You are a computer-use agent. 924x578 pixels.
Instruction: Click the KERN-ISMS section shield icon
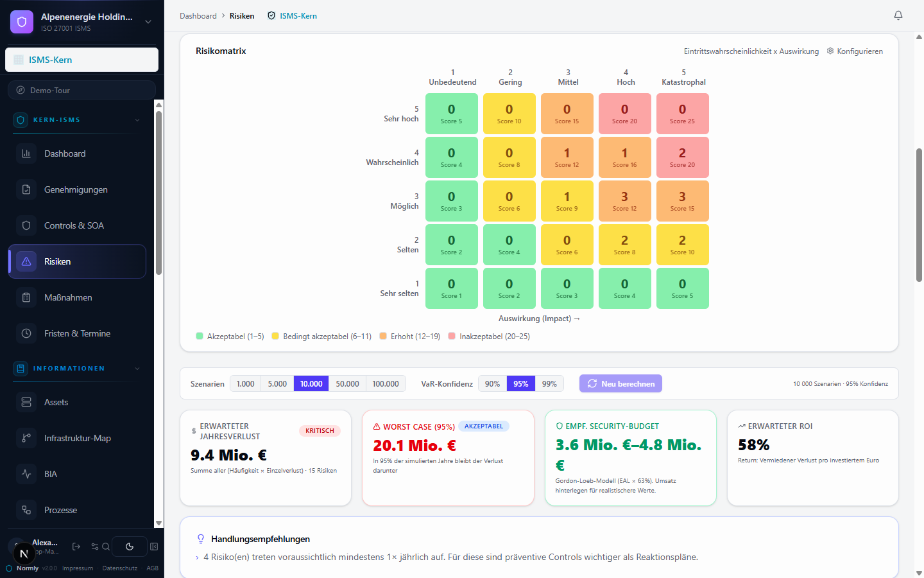click(21, 120)
